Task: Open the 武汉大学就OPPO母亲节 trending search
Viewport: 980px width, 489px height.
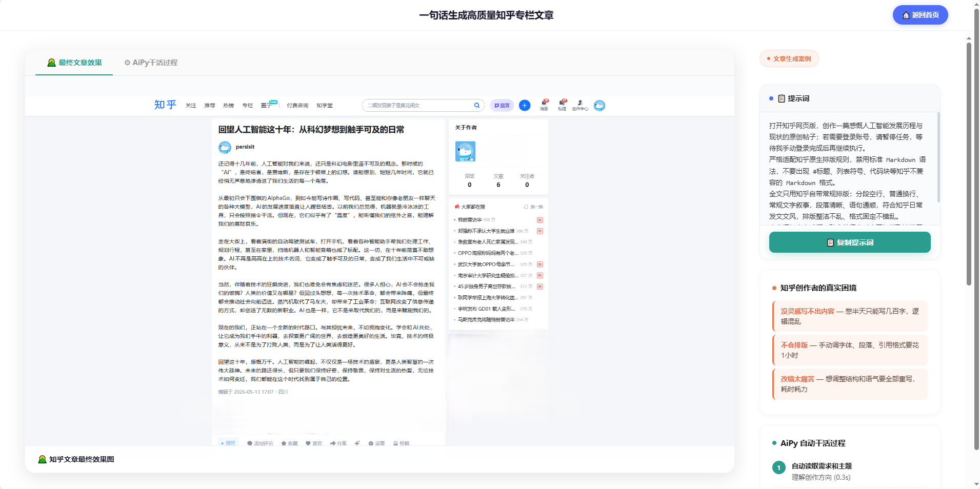Action: 486,264
